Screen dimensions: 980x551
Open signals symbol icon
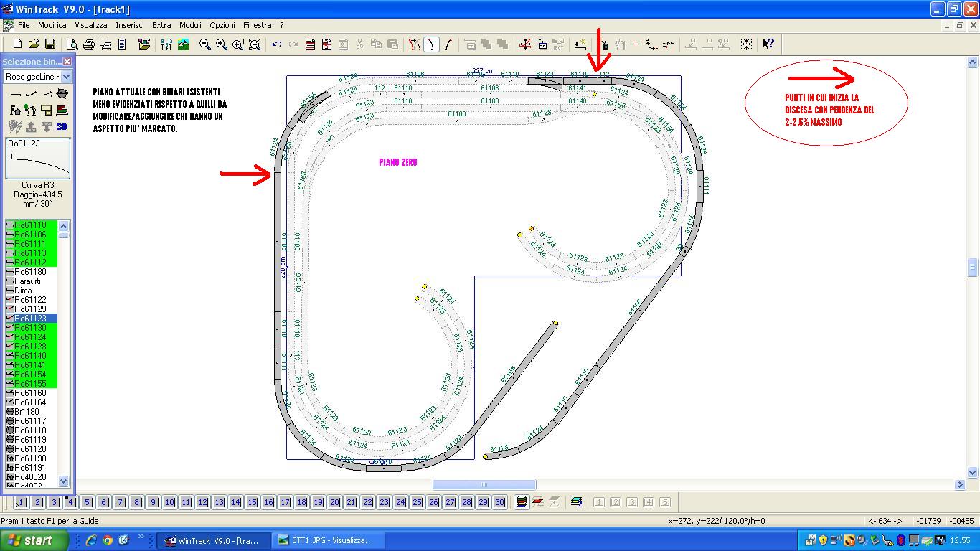(31, 110)
